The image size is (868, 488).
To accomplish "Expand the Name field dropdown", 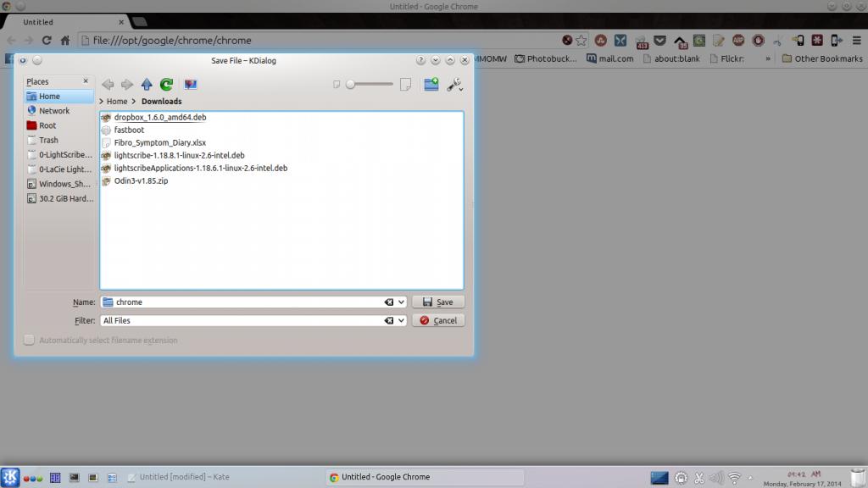I will click(x=401, y=302).
